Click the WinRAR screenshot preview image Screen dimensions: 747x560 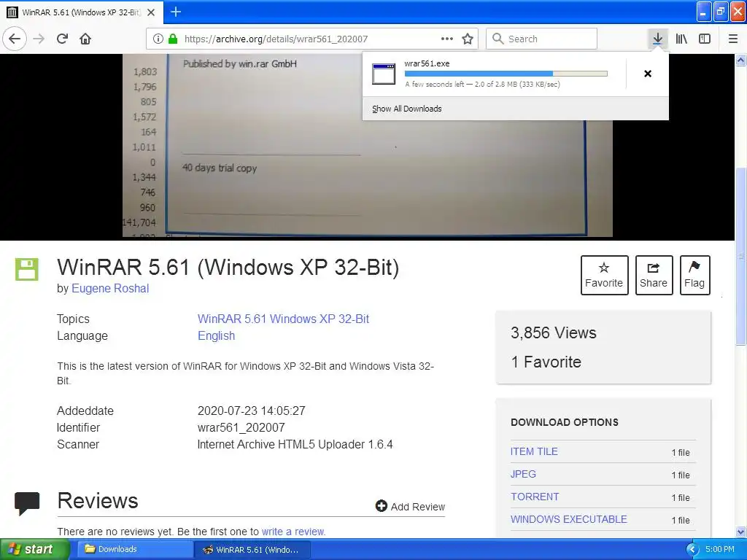coord(368,145)
